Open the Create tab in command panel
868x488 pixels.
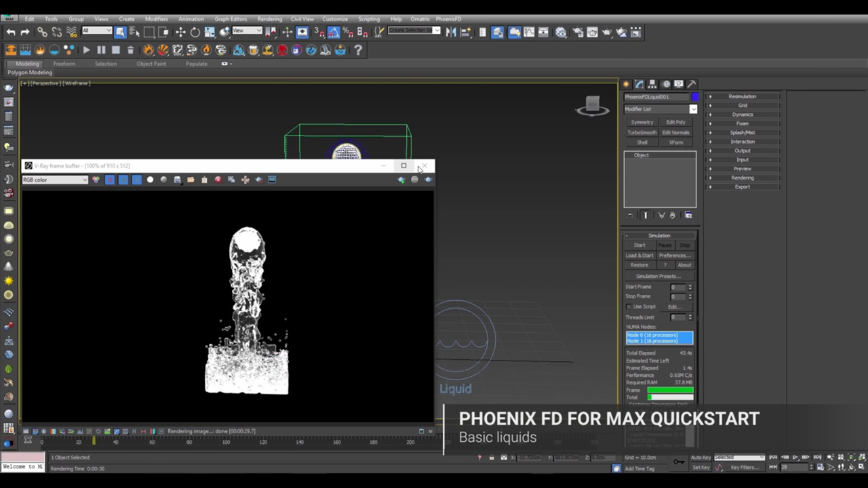pos(626,84)
